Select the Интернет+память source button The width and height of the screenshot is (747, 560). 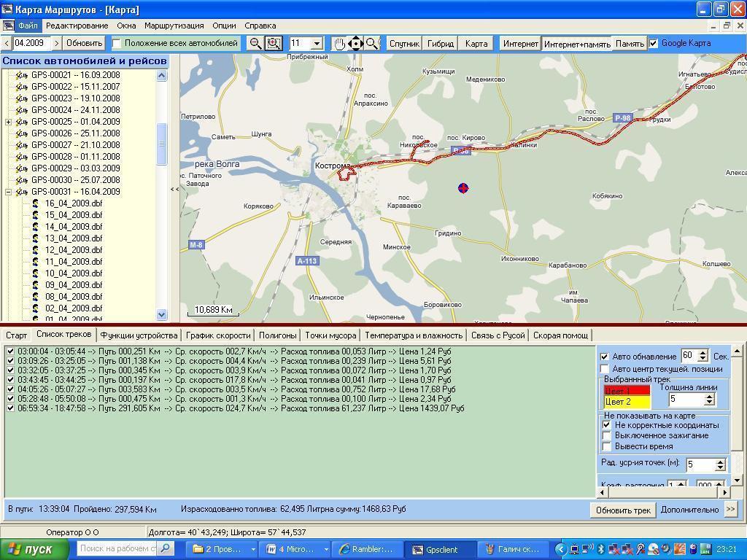click(577, 44)
